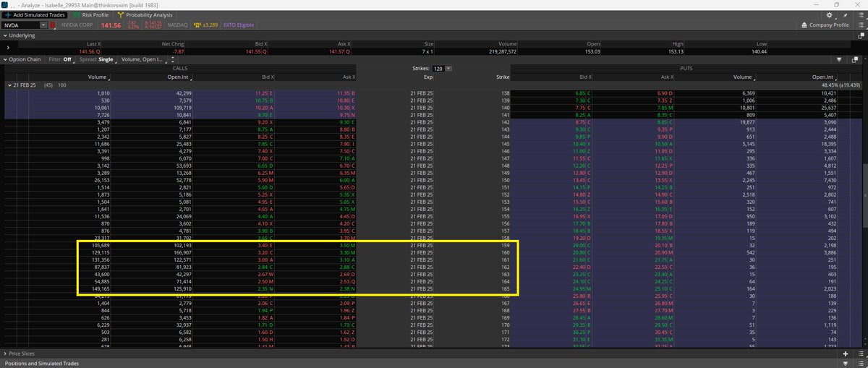
Task: Collapse the 21 FEB 25 expiration row
Action: [x=9, y=85]
